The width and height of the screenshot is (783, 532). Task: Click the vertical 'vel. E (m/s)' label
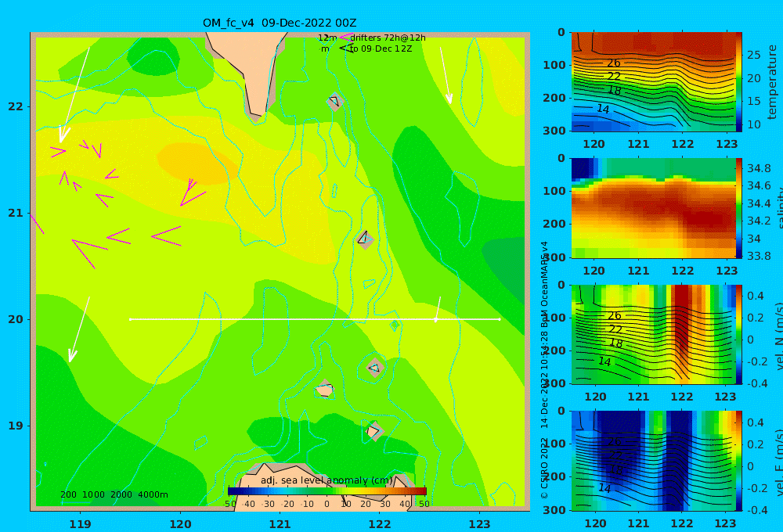tap(778, 462)
